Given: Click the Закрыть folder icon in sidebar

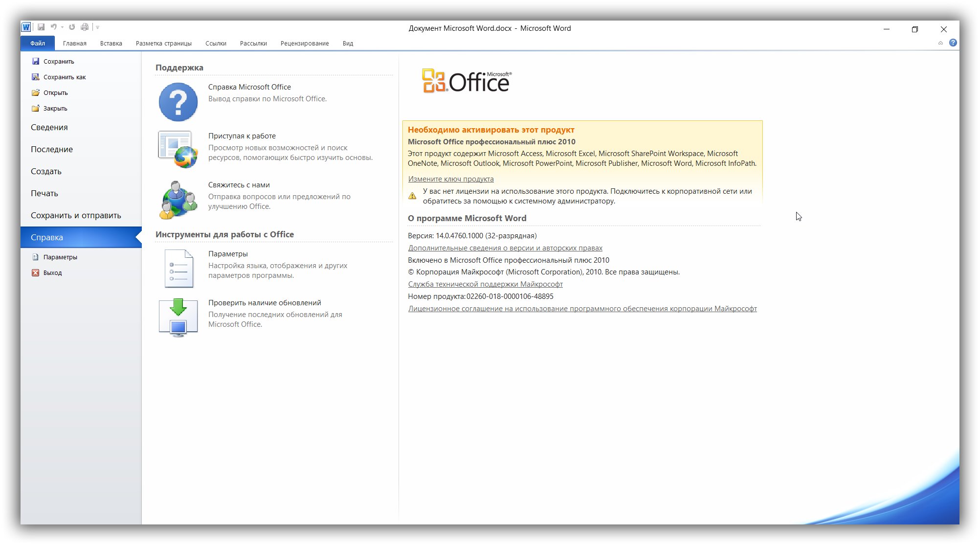Looking at the screenshot, I should pos(35,108).
